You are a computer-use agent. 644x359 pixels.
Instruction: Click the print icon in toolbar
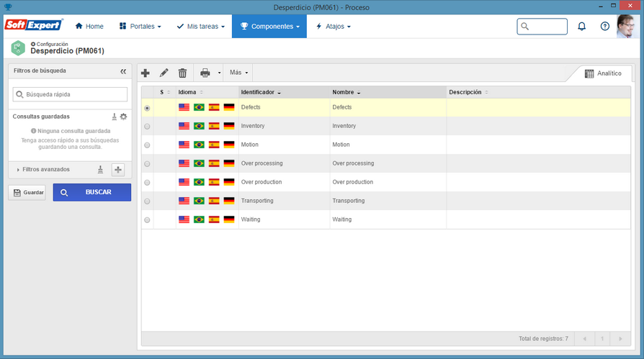205,73
